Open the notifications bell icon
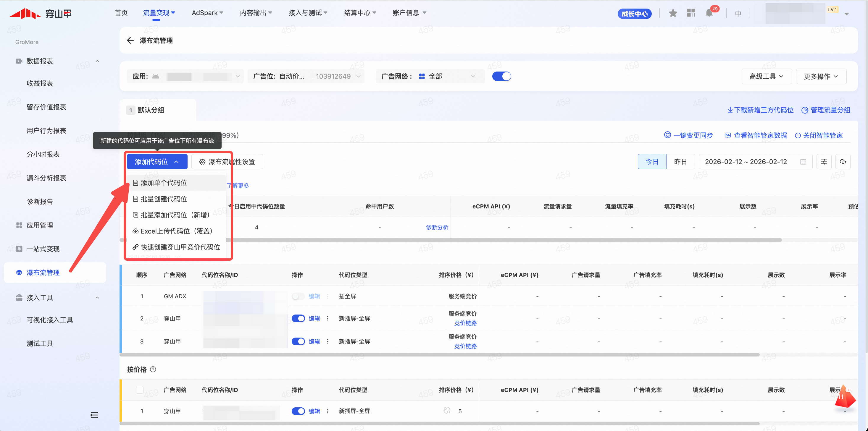868x431 pixels. (709, 13)
